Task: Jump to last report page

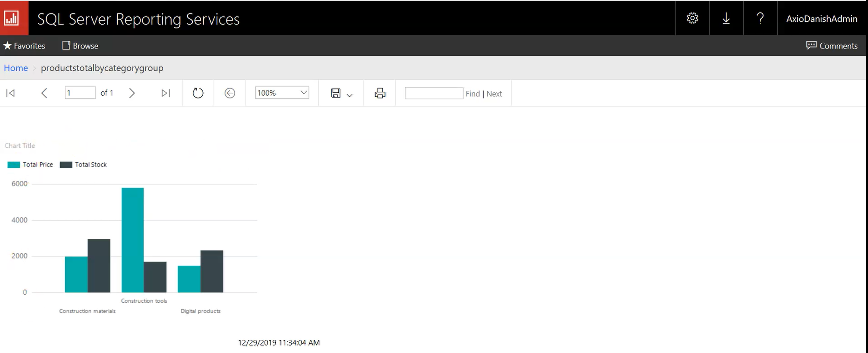Action: [x=165, y=93]
